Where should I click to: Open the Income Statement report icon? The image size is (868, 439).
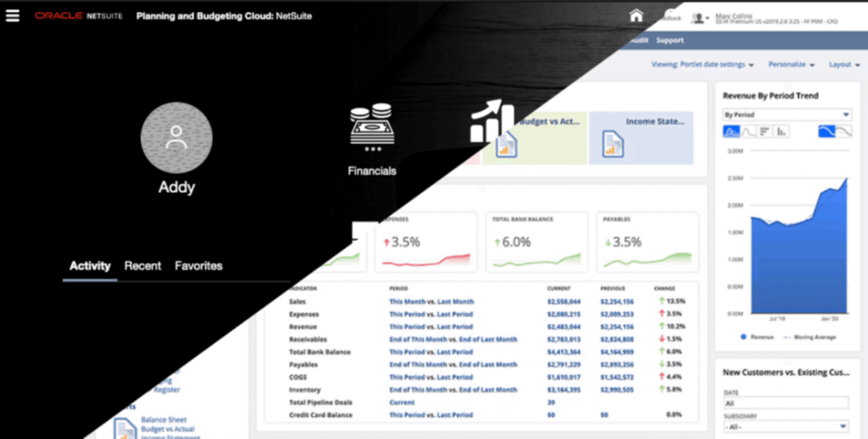click(x=612, y=143)
